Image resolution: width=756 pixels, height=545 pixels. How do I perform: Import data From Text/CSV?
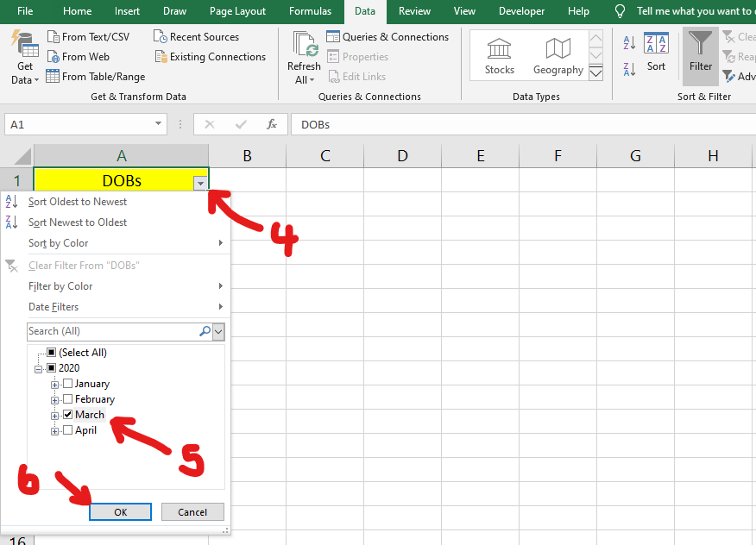(88, 36)
